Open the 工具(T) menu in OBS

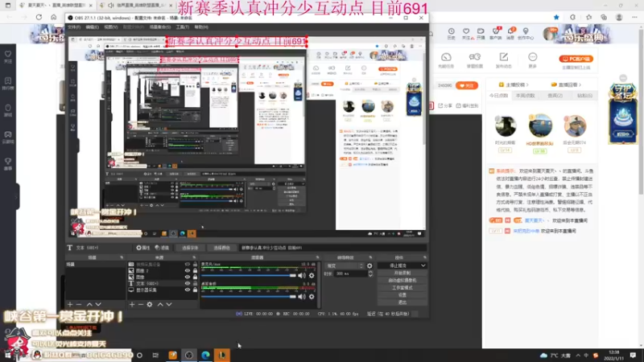coord(183,27)
